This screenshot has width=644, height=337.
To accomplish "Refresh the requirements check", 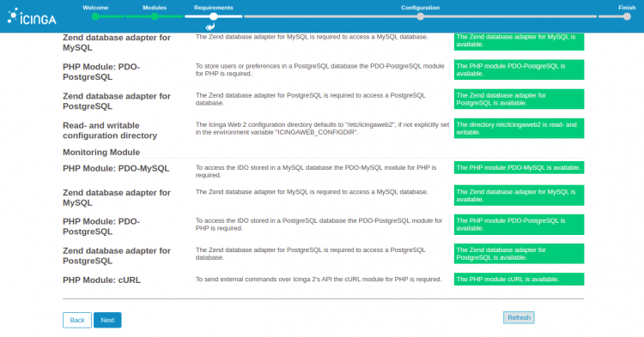I will click(519, 318).
